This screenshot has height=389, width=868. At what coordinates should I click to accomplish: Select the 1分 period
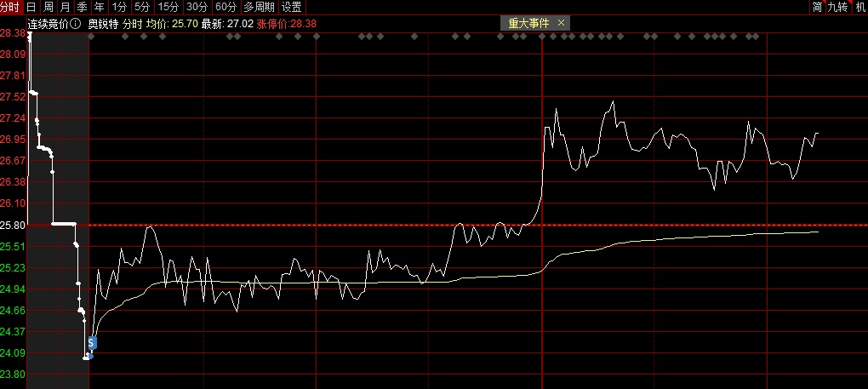[119, 7]
